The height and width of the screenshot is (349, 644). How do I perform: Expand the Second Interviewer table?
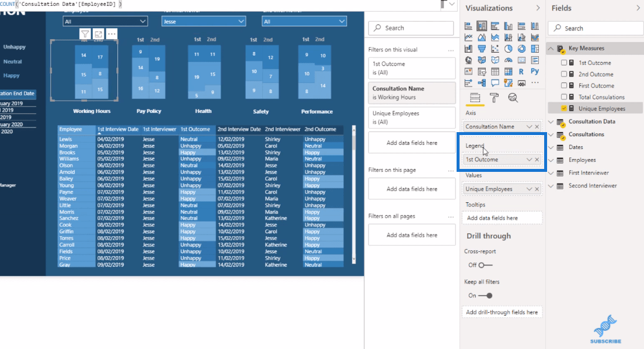(551, 186)
